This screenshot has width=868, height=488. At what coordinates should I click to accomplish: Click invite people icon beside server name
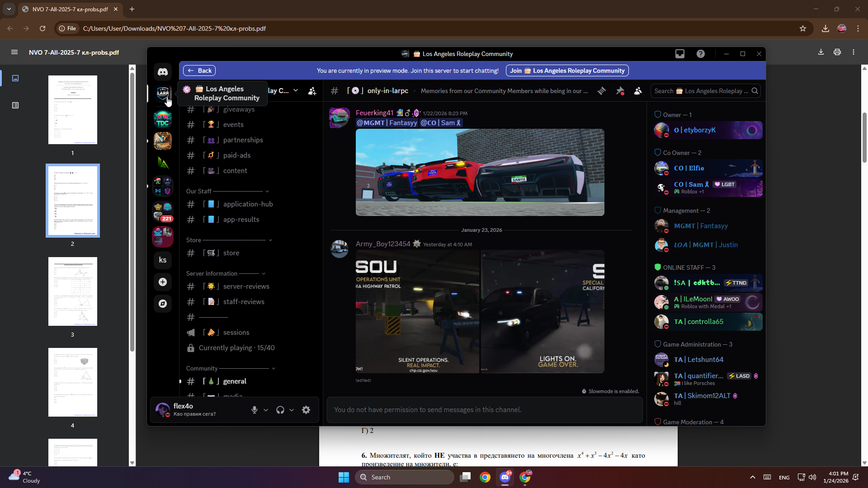coord(312,91)
